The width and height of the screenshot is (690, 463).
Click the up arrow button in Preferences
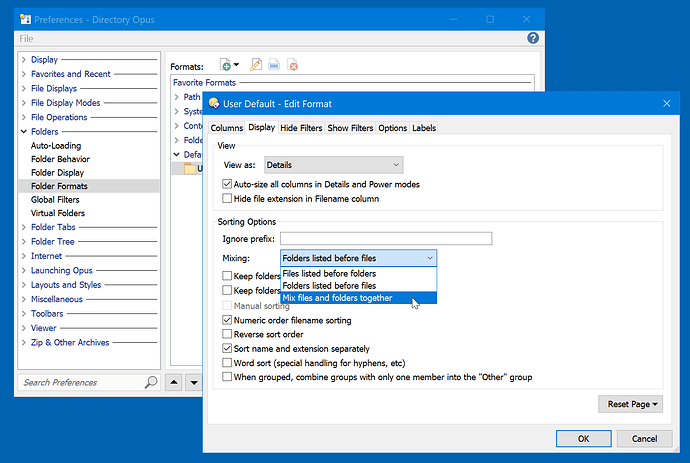coord(174,382)
